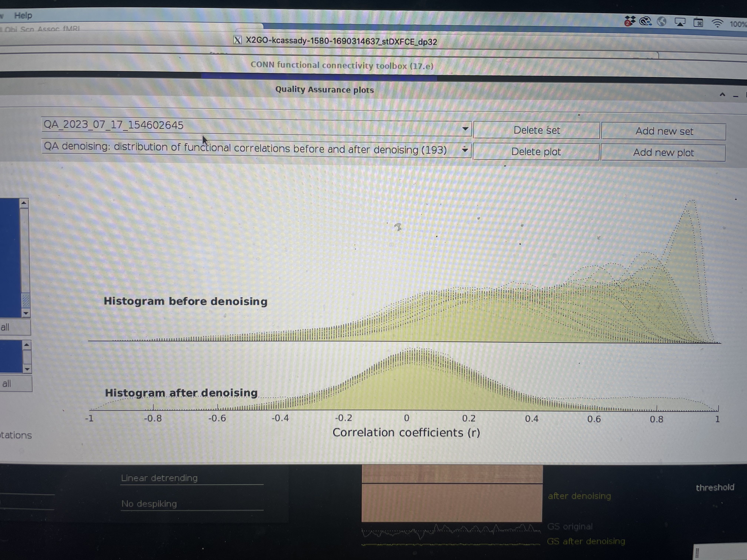Viewport: 747px width, 560px height.
Task: Click the X11 icon in the X2GO title
Action: click(x=237, y=41)
